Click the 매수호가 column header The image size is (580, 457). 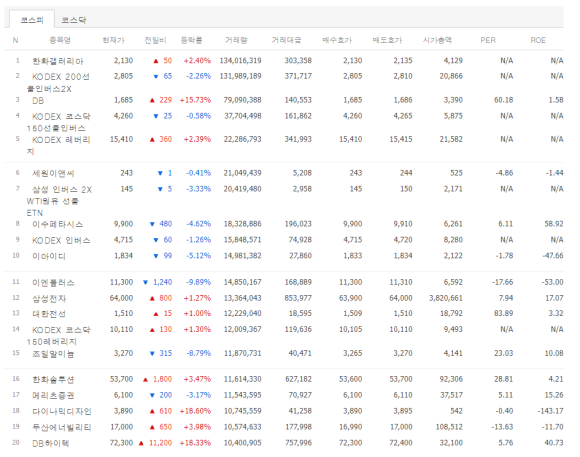point(337,40)
